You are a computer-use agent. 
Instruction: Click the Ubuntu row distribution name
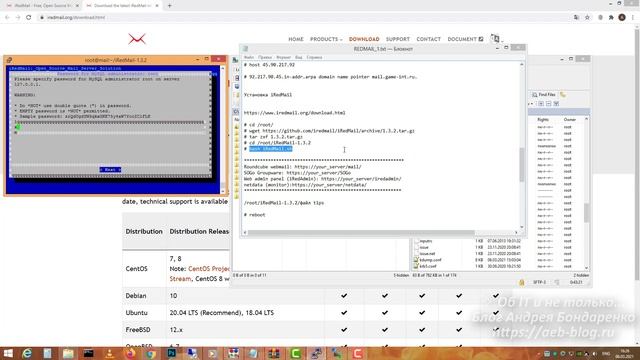pos(136,313)
